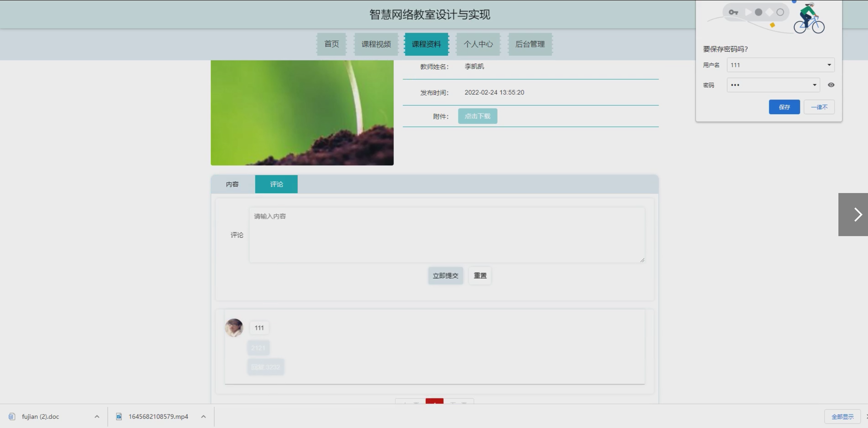Toggle password visibility eye icon
Image resolution: width=868 pixels, height=428 pixels.
[x=831, y=85]
